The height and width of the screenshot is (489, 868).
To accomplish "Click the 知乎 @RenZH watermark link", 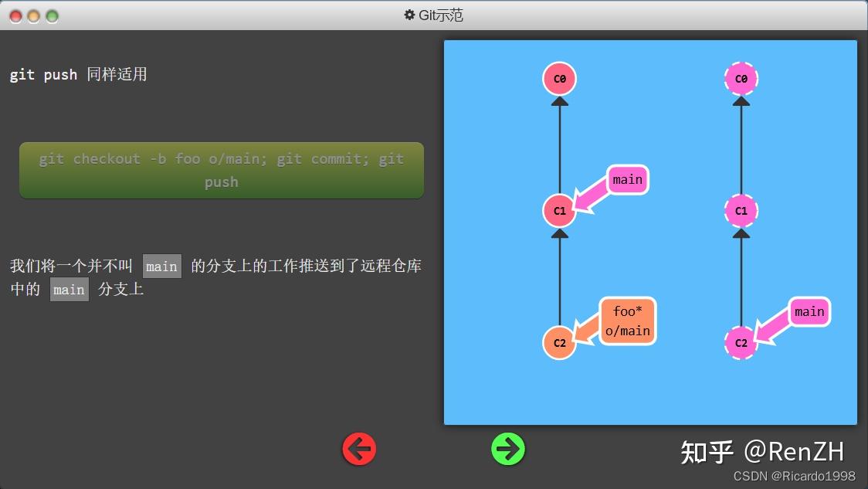I will click(761, 450).
